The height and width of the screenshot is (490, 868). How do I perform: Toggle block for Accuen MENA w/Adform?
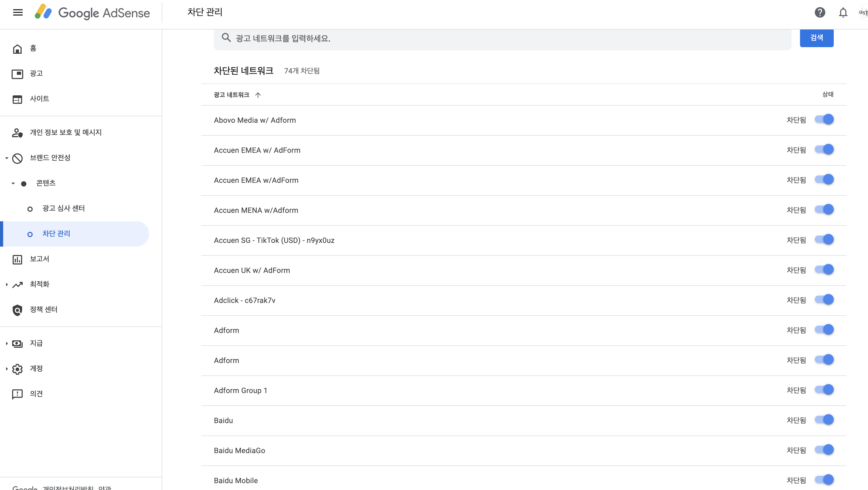pos(824,209)
